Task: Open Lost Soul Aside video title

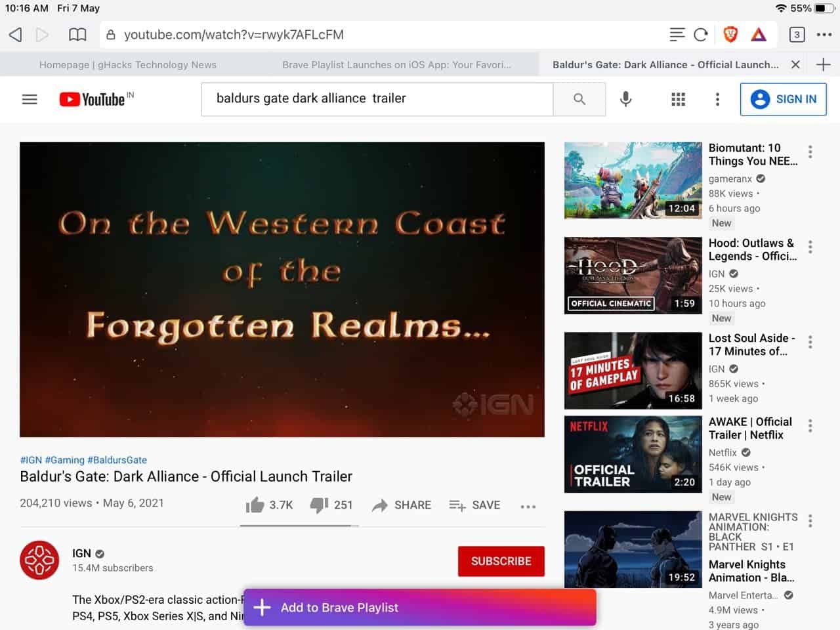Action: pos(752,345)
